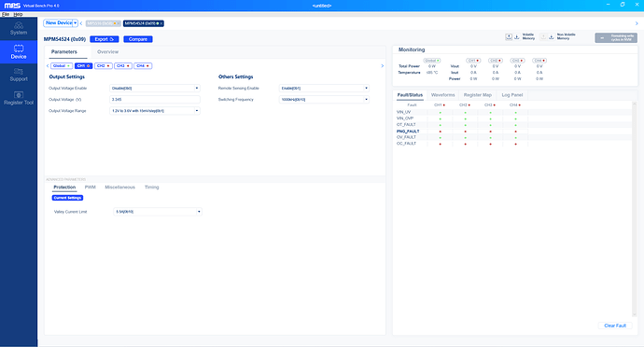Toggle CH4 in the Monitoring panel
644x347 pixels.
(539, 61)
